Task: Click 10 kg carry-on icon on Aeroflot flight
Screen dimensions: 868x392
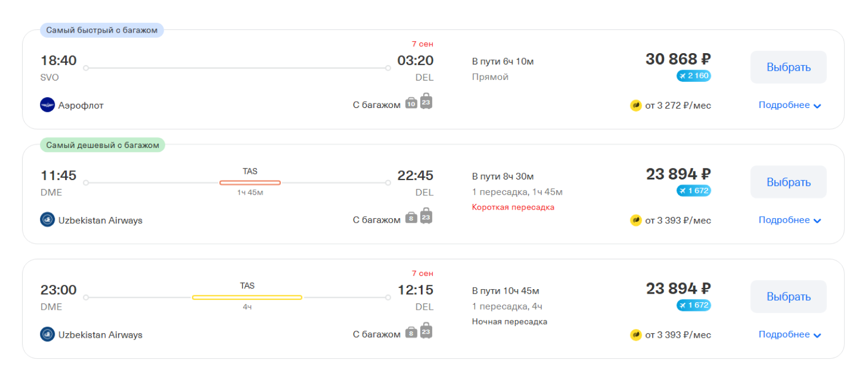Action: pyautogui.click(x=411, y=103)
